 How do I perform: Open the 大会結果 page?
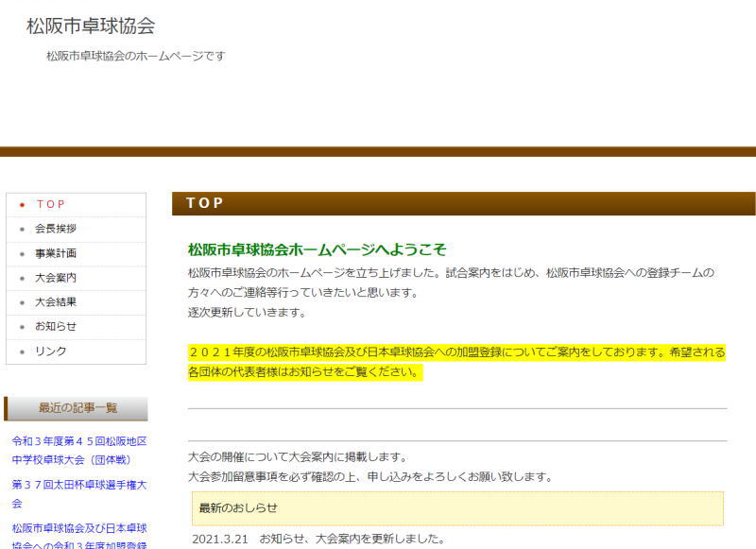coord(55,302)
